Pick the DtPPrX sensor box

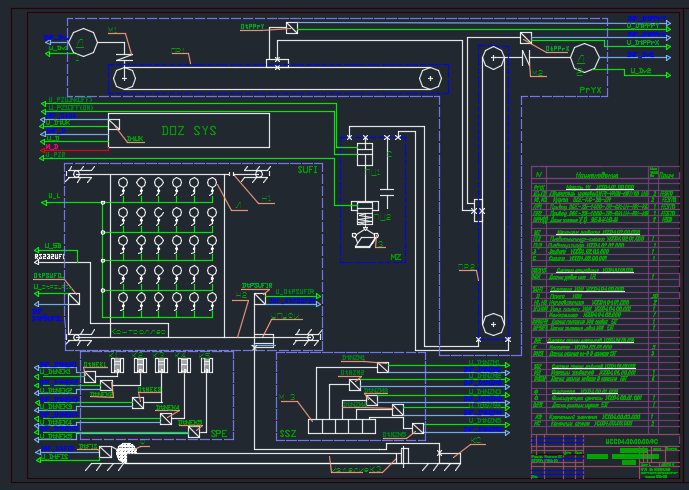[526, 39]
